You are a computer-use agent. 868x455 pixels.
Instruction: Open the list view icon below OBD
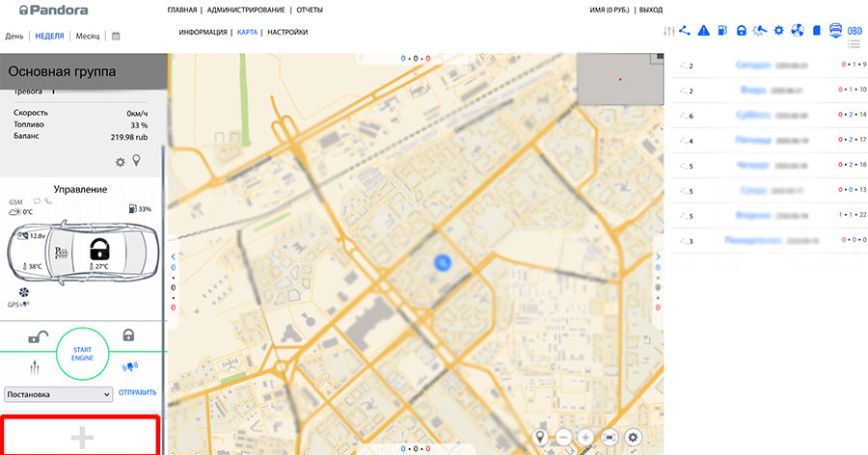pyautogui.click(x=854, y=43)
